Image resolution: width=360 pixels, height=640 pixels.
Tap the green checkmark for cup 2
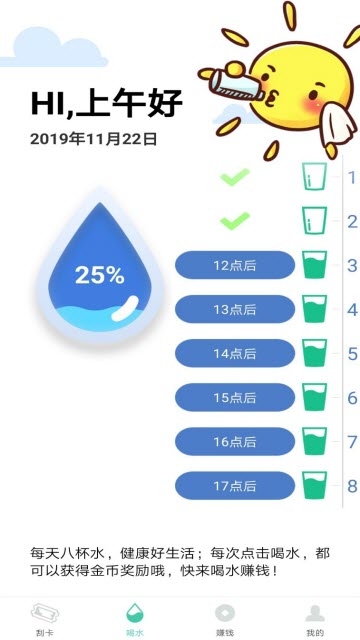[x=235, y=221]
